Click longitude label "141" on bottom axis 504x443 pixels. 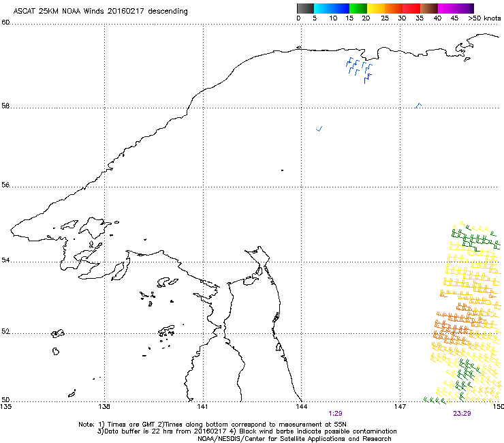[x=202, y=407]
